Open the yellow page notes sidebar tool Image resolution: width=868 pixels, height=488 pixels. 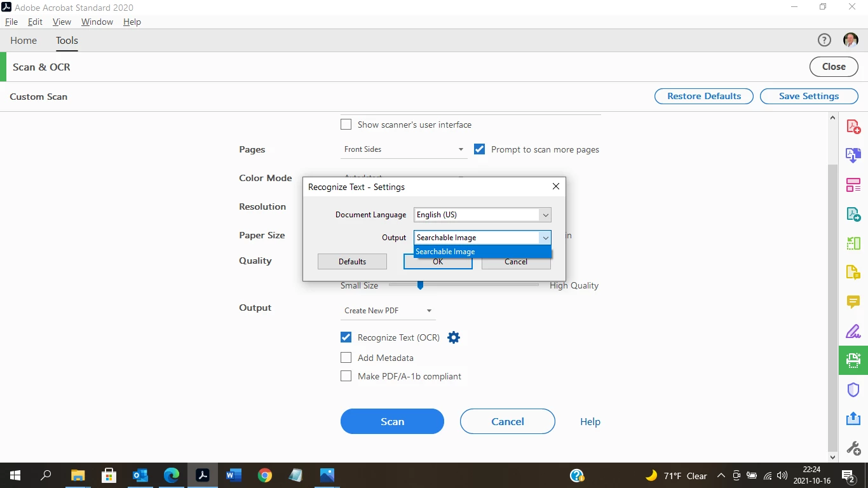(853, 273)
